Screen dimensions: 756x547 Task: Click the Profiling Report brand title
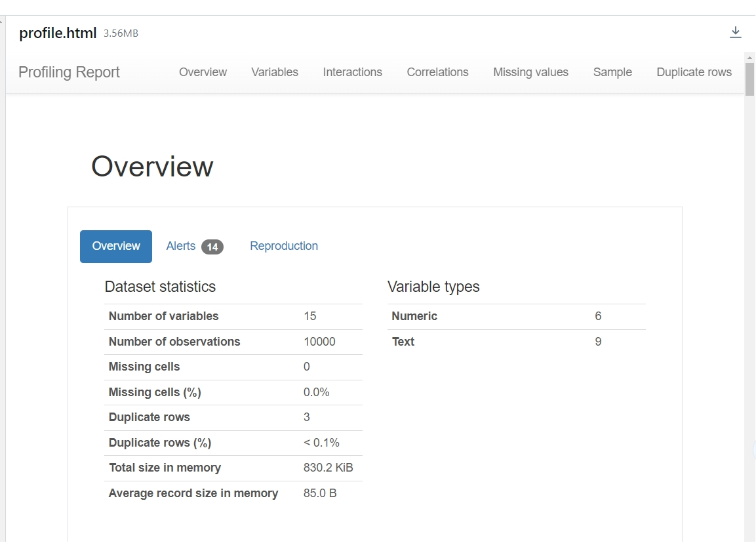(x=69, y=72)
